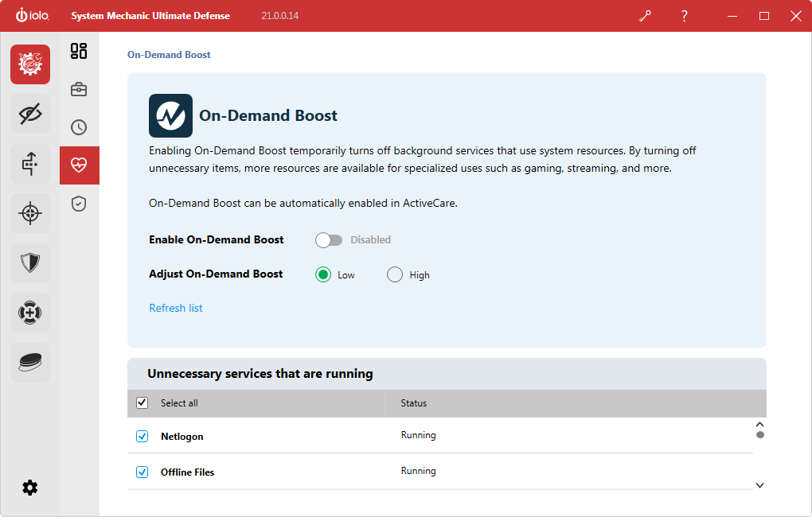Screen dimensions: 812x517
Task: Select the heart pulse ActiveCare icon
Action: pyautogui.click(x=80, y=165)
